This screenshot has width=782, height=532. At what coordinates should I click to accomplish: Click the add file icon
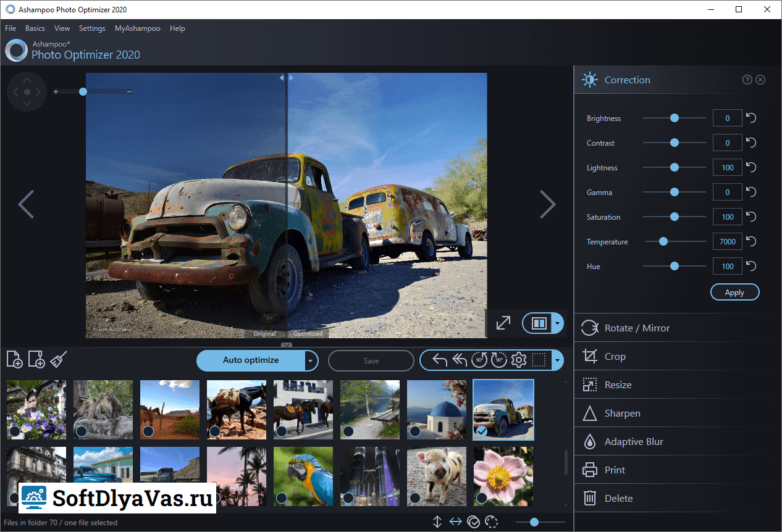(14, 359)
